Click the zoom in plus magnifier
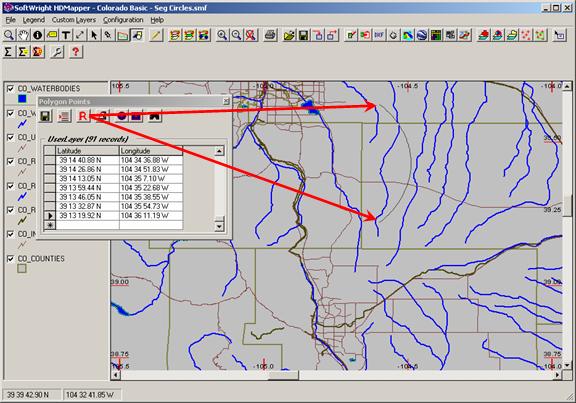 (x=222, y=35)
